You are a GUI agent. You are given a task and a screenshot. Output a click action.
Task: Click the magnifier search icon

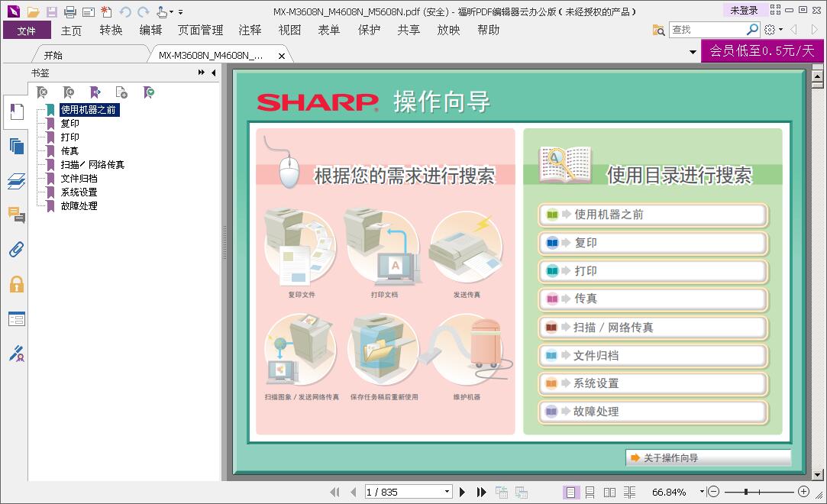pos(753,30)
